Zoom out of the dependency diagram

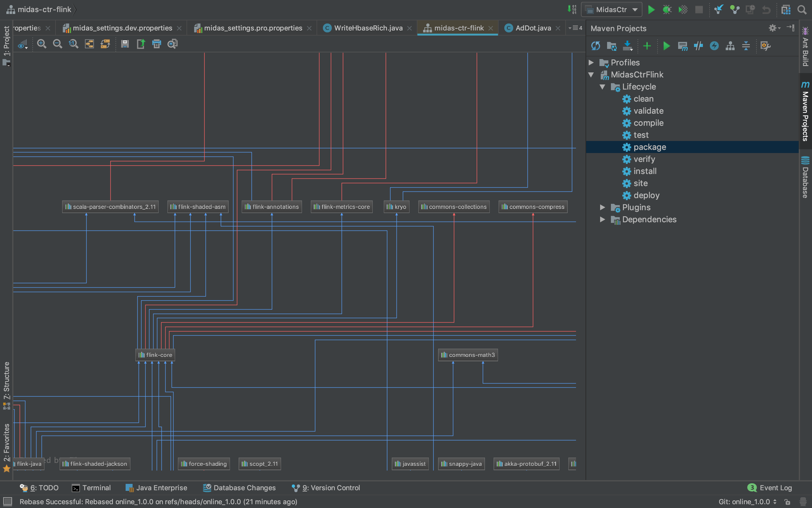coord(57,44)
